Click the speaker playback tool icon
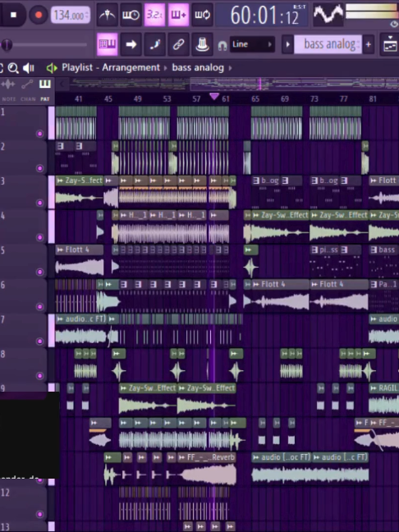The image size is (399, 532). [29, 68]
